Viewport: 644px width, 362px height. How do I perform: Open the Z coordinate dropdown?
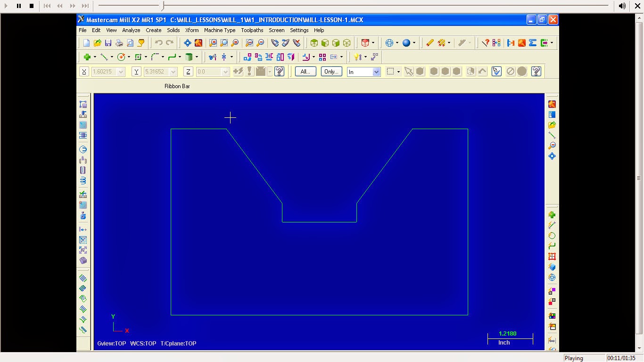pos(225,71)
